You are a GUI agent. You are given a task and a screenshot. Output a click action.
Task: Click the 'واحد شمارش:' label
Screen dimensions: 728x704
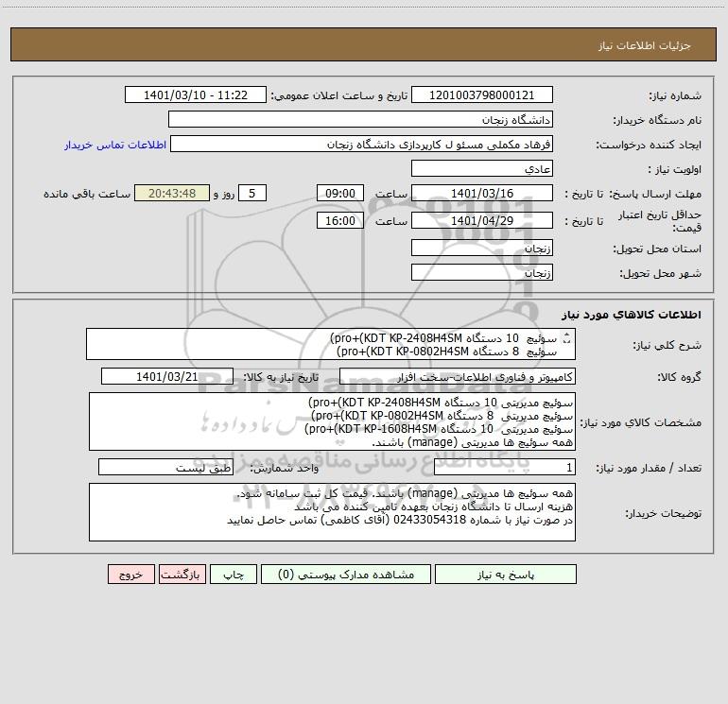pos(285,468)
